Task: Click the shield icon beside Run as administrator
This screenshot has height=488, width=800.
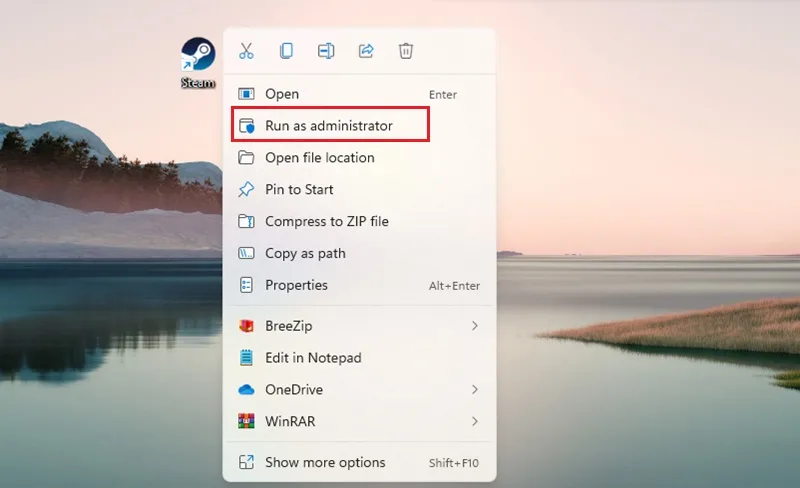Action: coord(246,126)
